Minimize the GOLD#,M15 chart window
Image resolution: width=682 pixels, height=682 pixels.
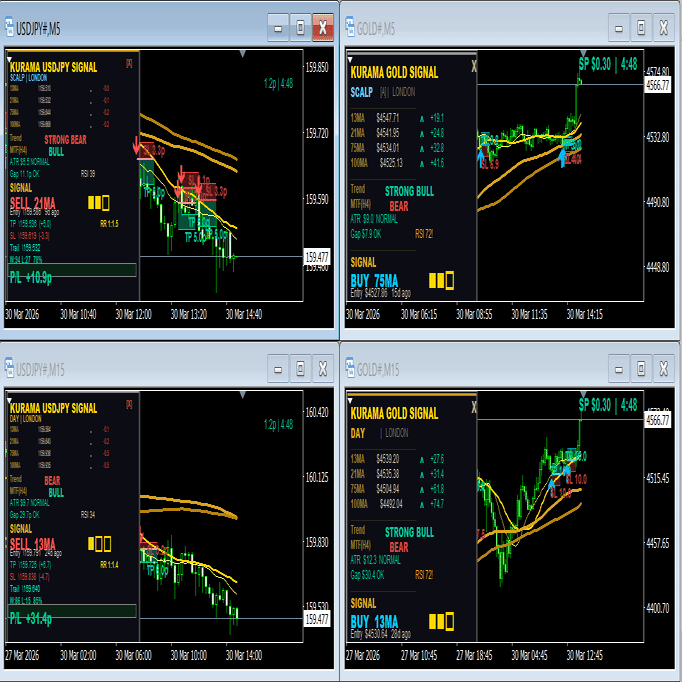click(x=618, y=369)
